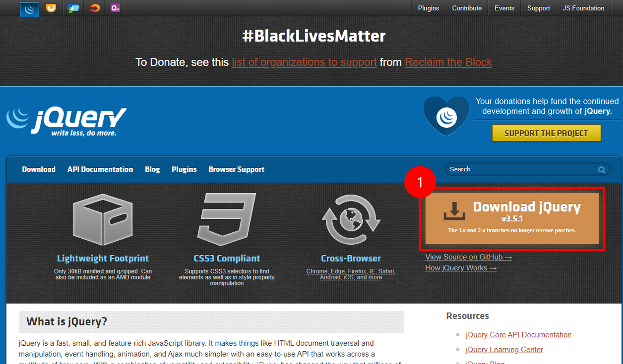
Task: Click the jQuery logo
Action: click(x=67, y=121)
